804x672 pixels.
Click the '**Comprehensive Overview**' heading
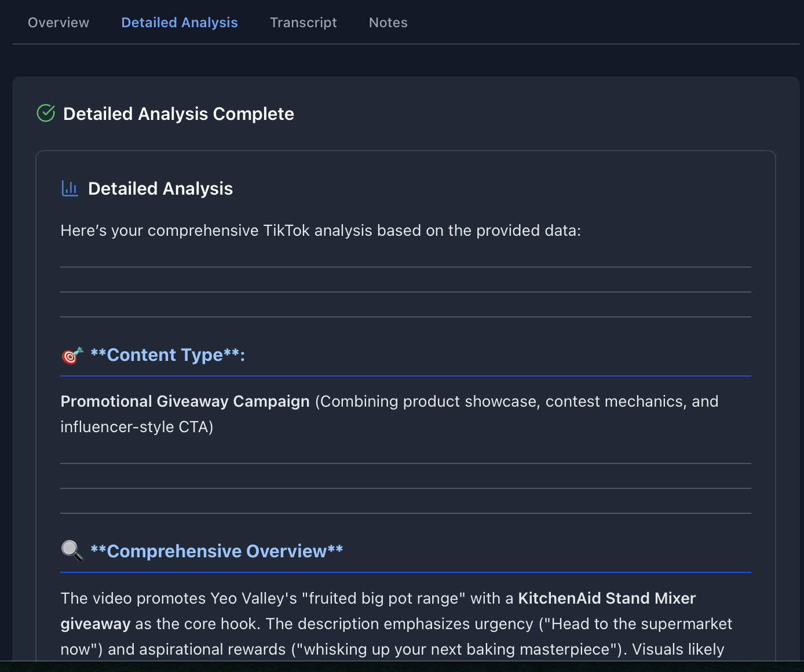click(217, 551)
